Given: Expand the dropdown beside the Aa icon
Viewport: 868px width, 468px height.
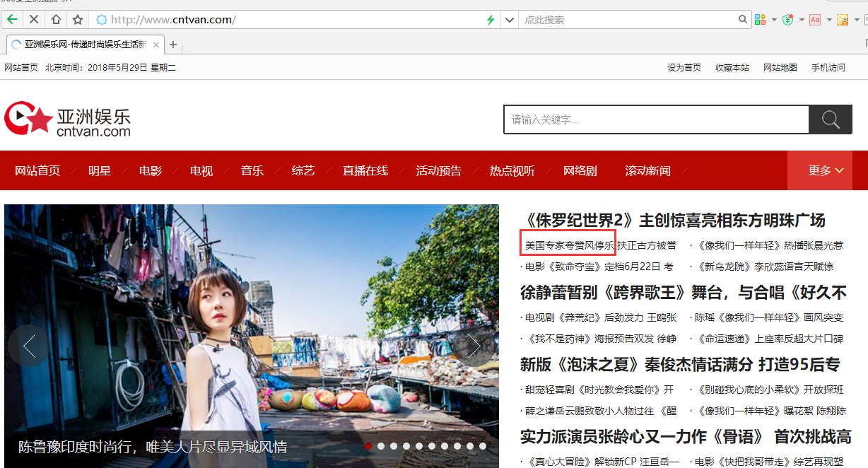Looking at the screenshot, I should click(828, 20).
